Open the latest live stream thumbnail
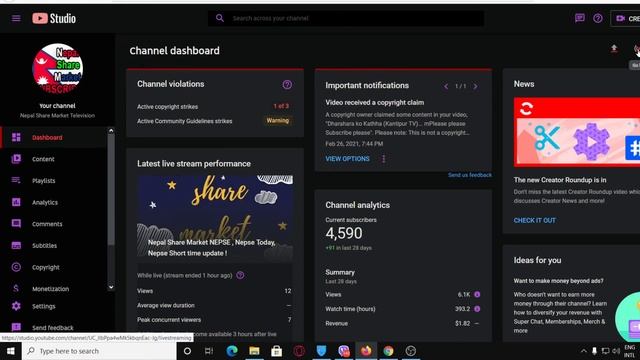Image resolution: width=640 pixels, height=360 pixels. tap(215, 218)
